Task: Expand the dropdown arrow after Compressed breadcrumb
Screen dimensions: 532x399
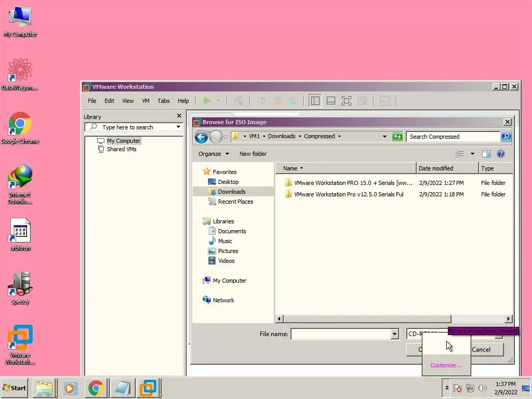Action: [x=339, y=137]
